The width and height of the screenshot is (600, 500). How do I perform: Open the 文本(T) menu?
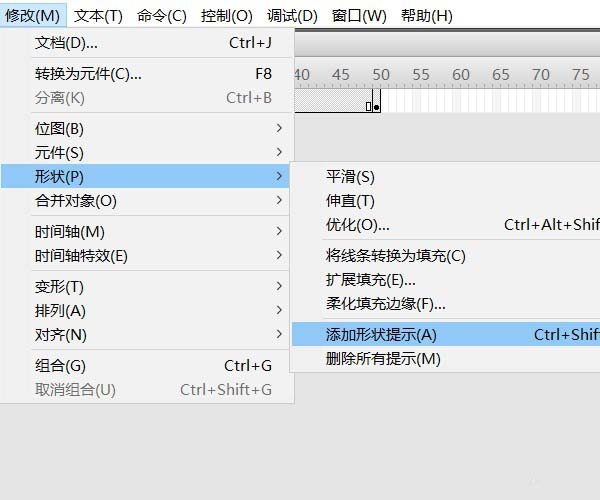(x=98, y=15)
